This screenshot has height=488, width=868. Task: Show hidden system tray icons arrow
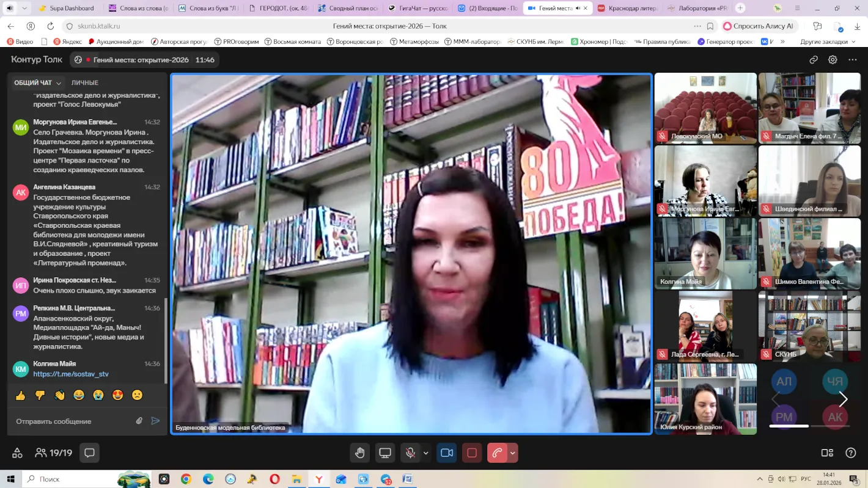click(760, 479)
